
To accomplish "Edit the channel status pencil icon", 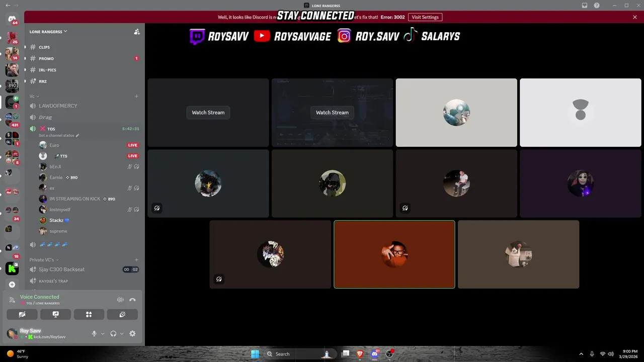I will click(x=77, y=136).
